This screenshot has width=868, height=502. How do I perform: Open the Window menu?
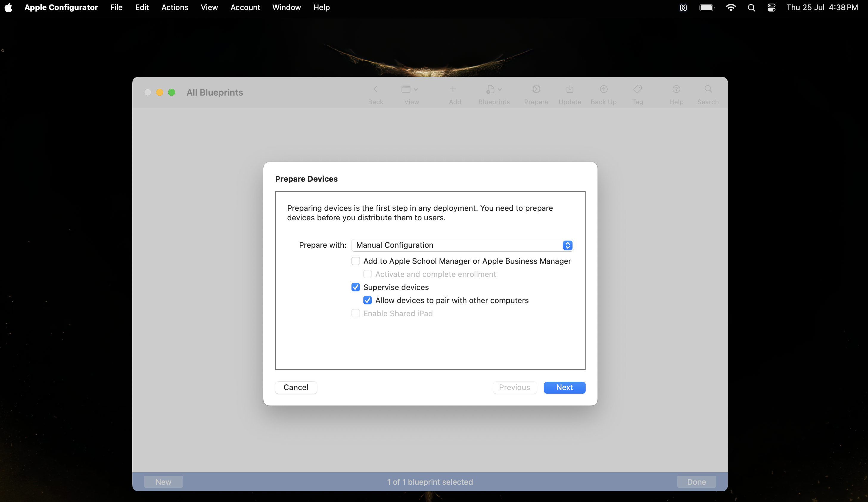(x=286, y=7)
